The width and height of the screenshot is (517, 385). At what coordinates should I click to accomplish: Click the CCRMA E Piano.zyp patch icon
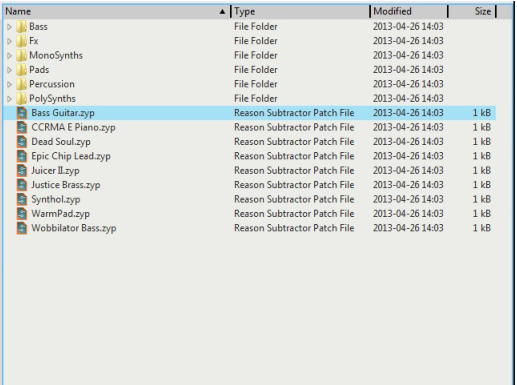[x=22, y=127]
